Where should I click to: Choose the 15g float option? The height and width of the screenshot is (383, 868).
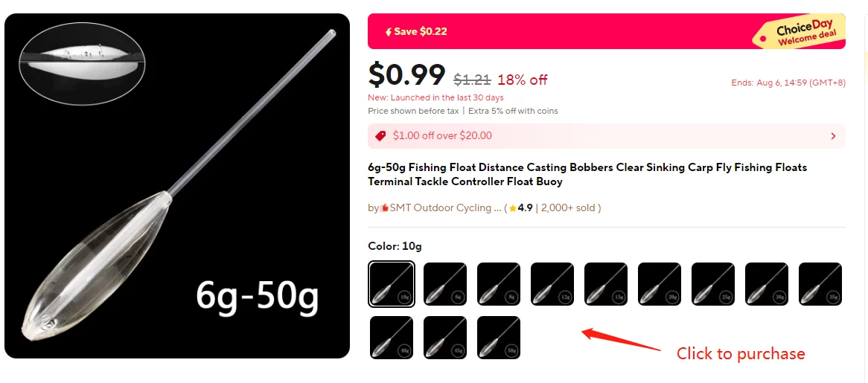pos(606,284)
